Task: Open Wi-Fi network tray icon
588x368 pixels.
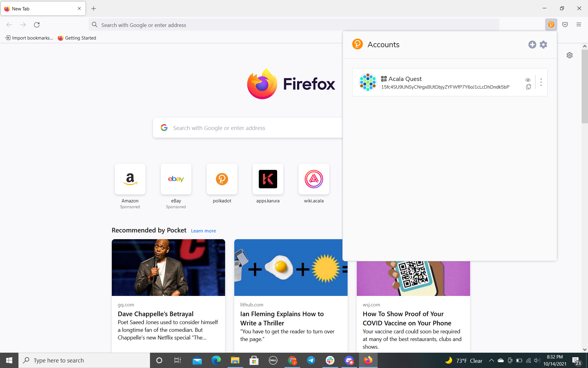Action: [529, 360]
